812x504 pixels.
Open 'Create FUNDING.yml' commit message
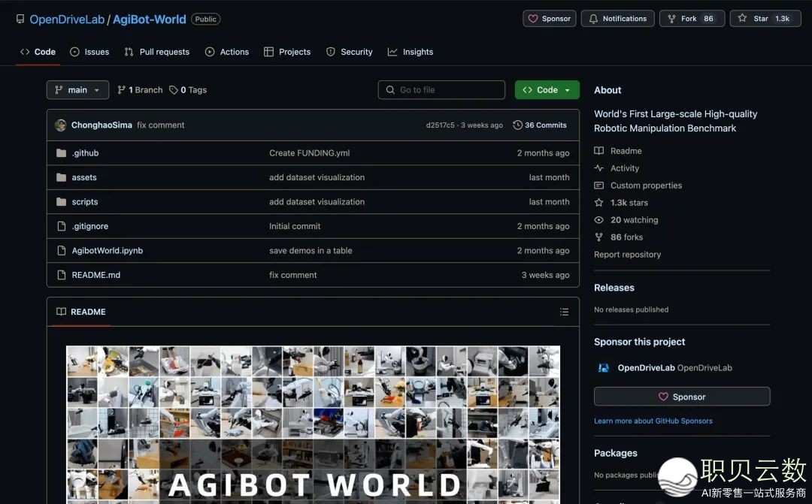point(309,153)
